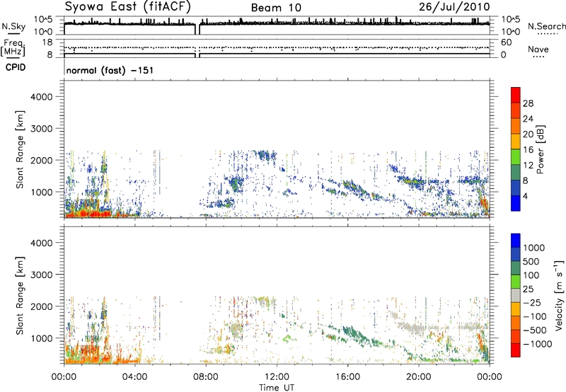Screen dimensions: 566x392
Task: Click the "Slant Range [km]" label of power panel
Action: tap(20, 149)
